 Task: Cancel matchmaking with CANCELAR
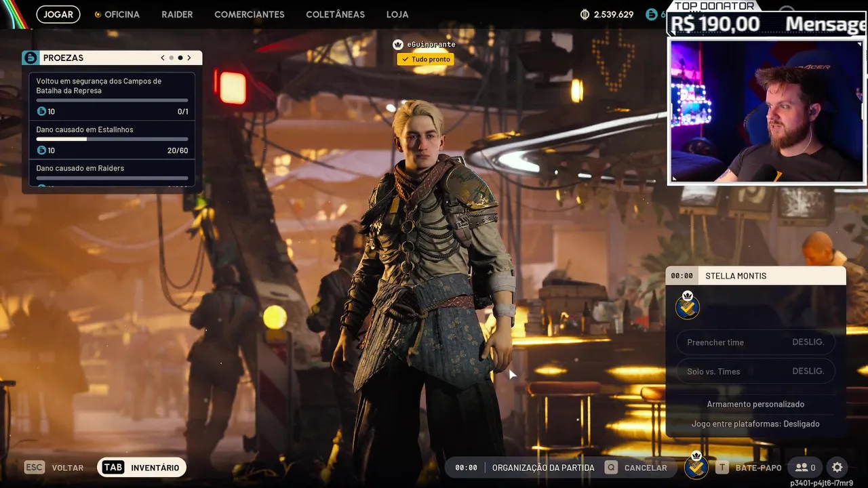[x=646, y=468]
